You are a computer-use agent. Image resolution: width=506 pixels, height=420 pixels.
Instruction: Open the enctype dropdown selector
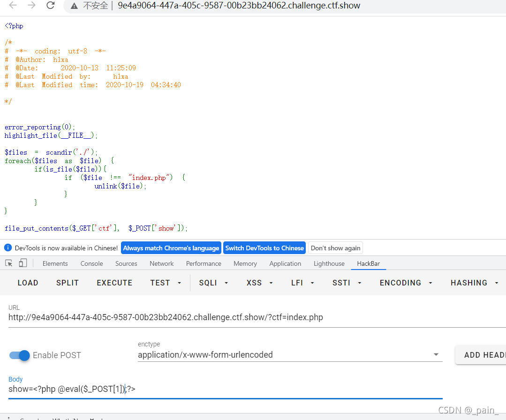(x=290, y=355)
